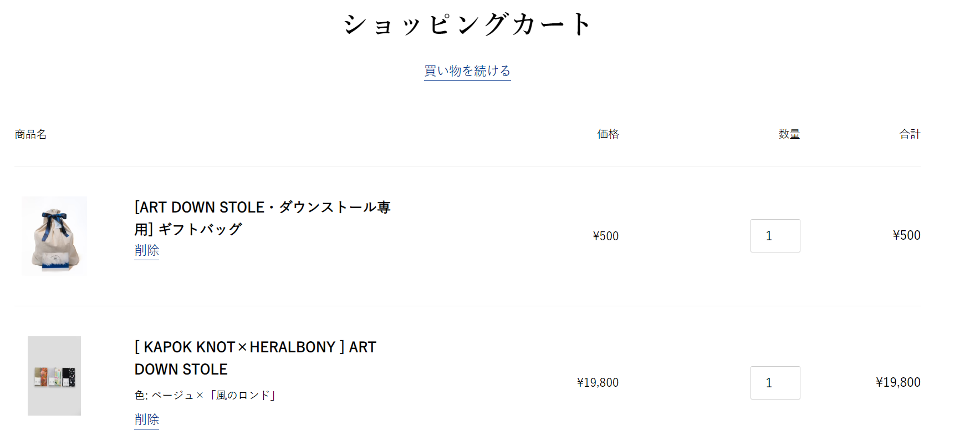Click the 商品名 column header

[x=30, y=134]
